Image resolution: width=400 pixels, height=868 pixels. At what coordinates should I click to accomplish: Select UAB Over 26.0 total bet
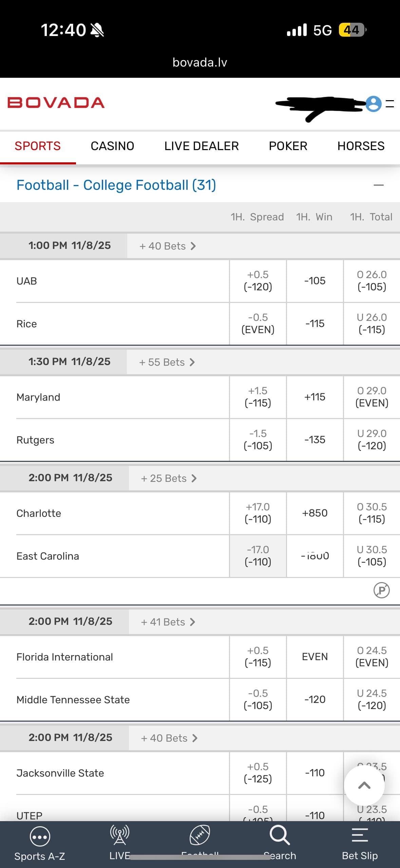pyautogui.click(x=372, y=281)
